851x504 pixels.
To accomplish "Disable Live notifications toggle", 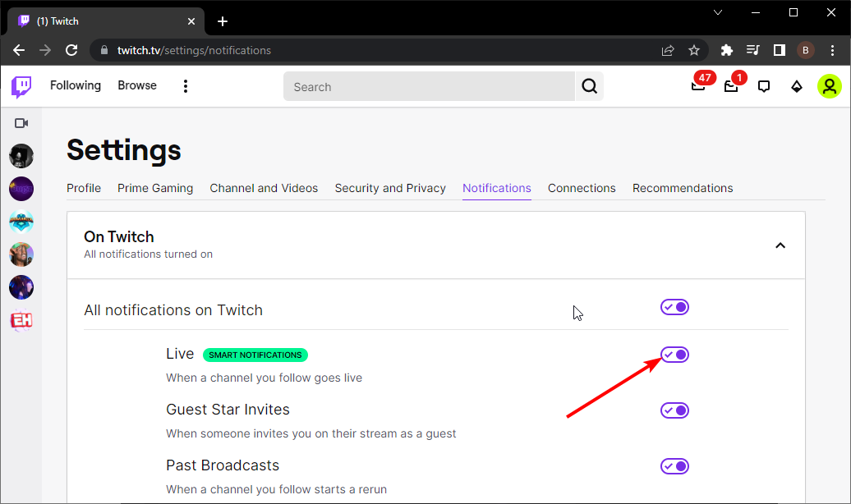I will coord(674,355).
